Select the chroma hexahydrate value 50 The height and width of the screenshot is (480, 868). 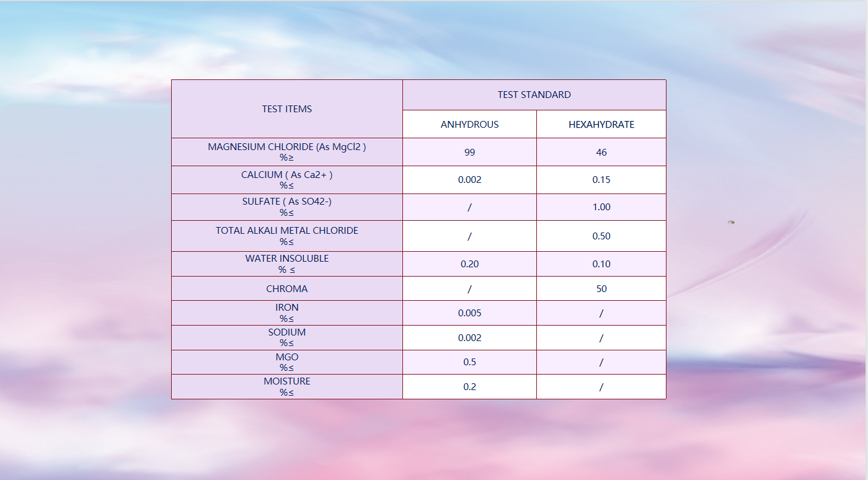pyautogui.click(x=601, y=289)
